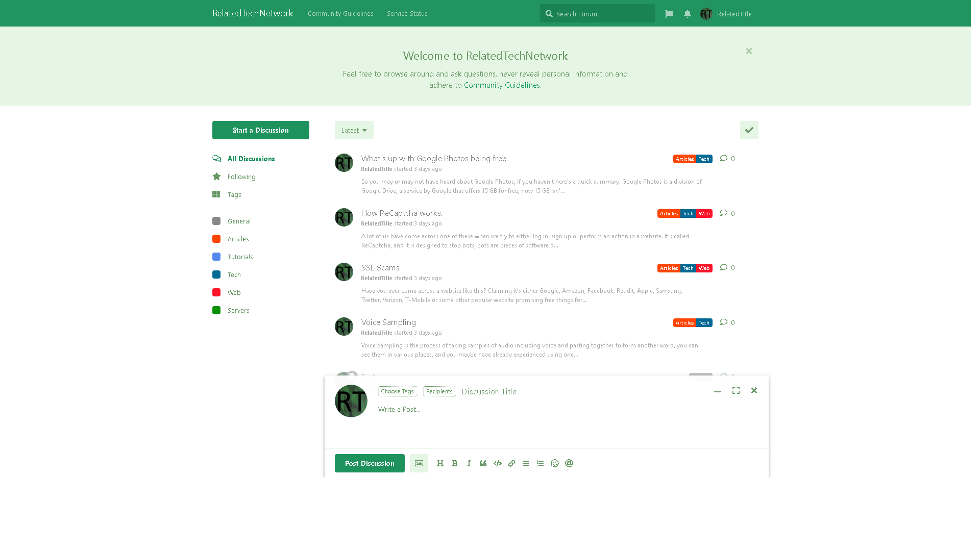Insert code block with the code icon
The height and width of the screenshot is (551, 980).
tap(497, 463)
